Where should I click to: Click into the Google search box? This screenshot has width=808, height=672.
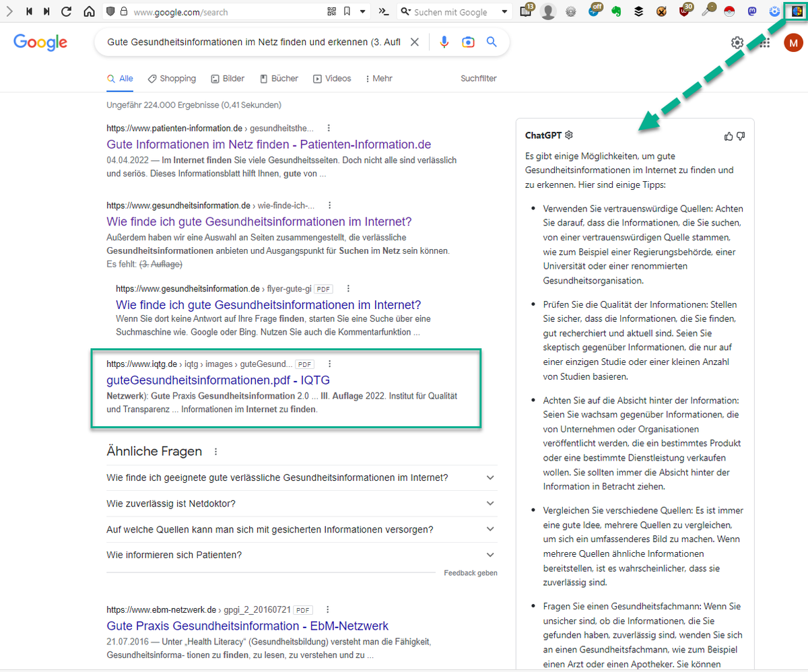coord(254,42)
